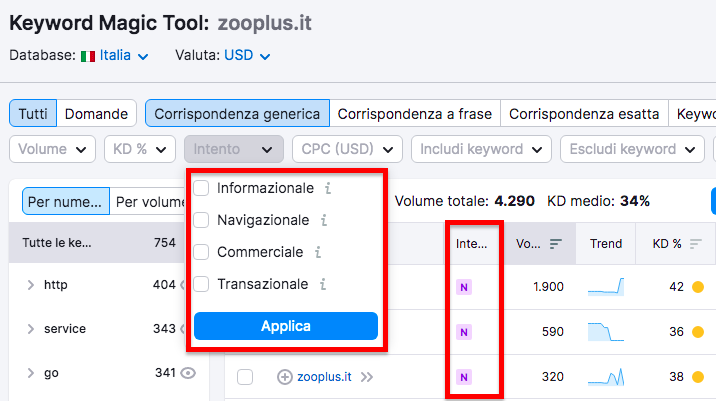The image size is (716, 401).
Task: Tick the checkbox for the zooplus.it keyword row
Action: click(245, 377)
